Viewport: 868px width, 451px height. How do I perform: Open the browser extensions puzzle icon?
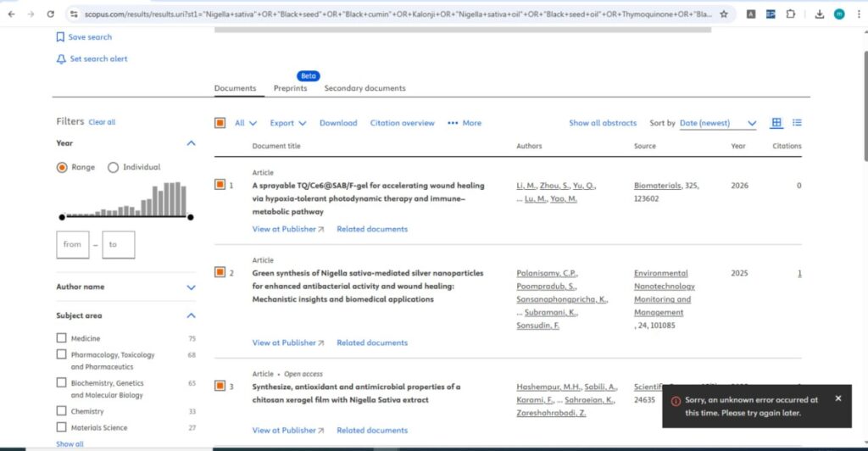tap(791, 14)
